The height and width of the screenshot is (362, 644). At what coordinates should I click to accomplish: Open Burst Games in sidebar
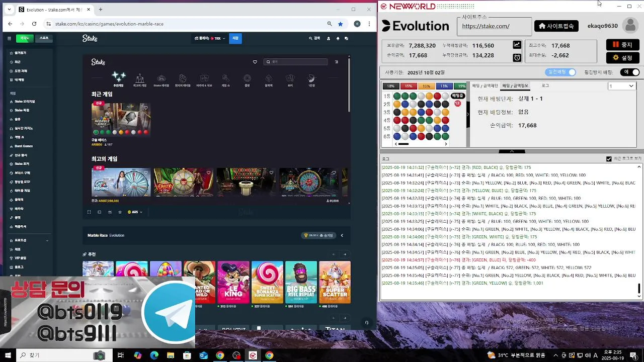coord(24,146)
